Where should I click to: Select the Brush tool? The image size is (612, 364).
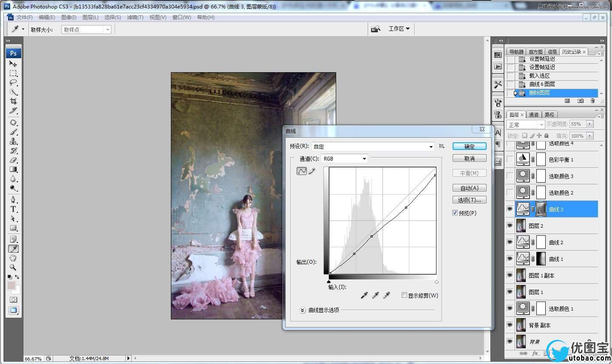pos(13,132)
